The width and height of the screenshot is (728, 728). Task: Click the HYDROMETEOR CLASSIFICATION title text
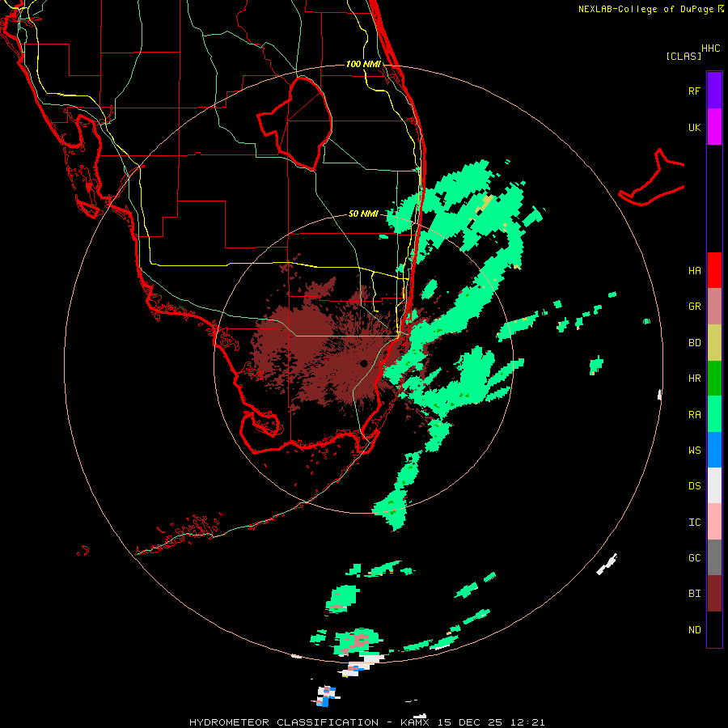[x=284, y=722]
